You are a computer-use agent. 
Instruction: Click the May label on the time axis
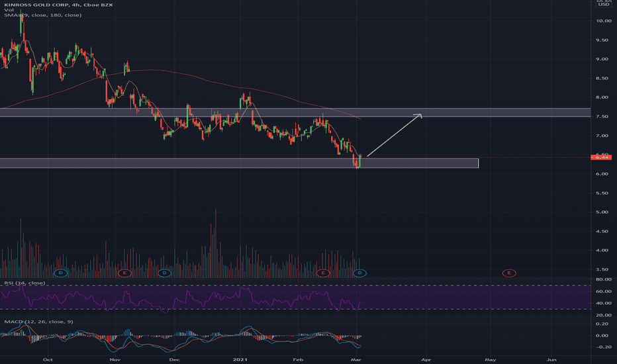[491, 359]
